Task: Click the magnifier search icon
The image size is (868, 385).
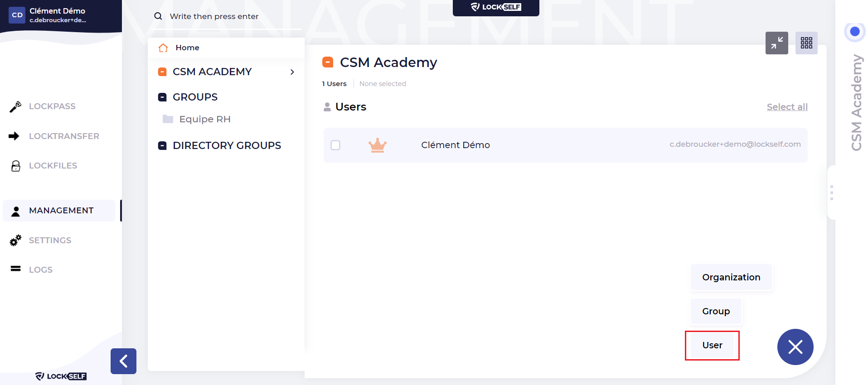Action: [x=158, y=16]
